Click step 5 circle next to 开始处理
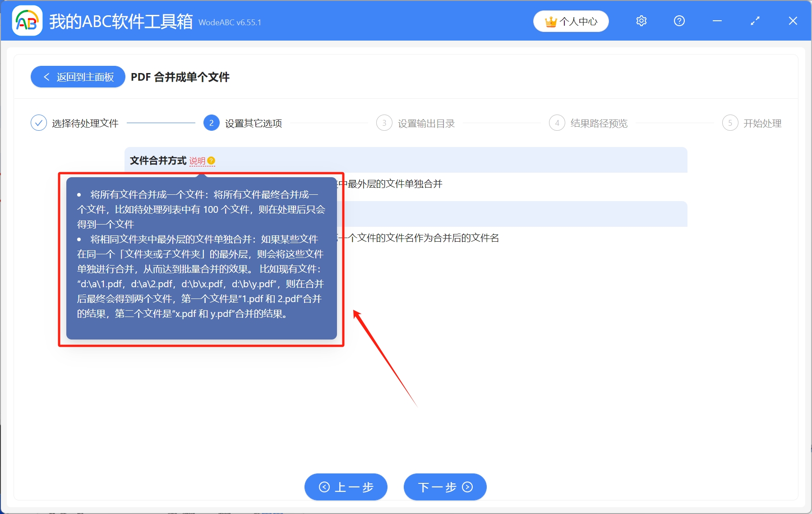 tap(730, 123)
